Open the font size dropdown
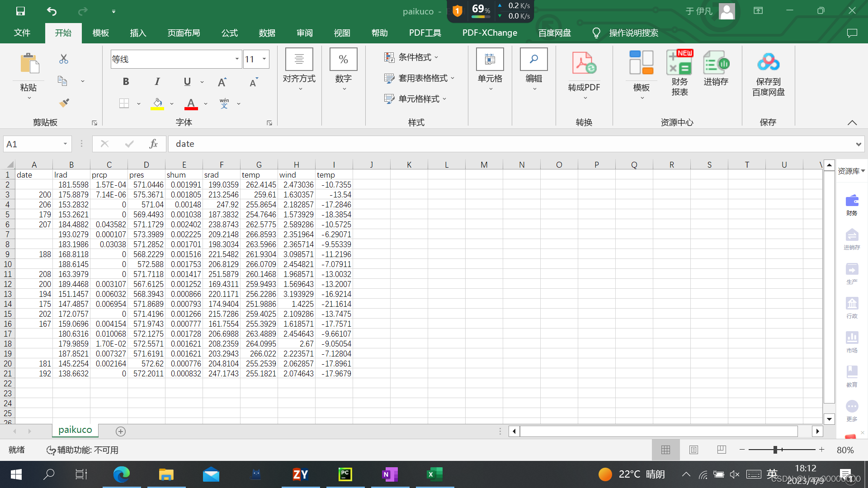 click(264, 59)
